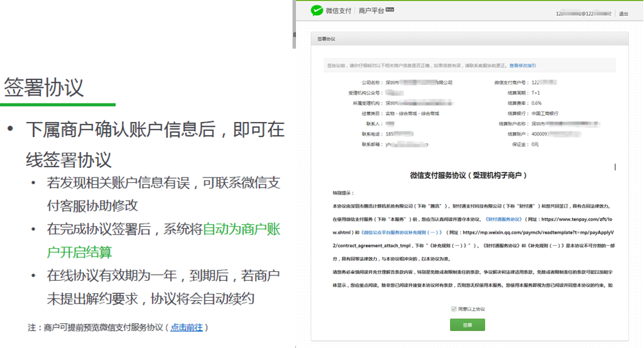Click the 结算费率 value 0.6%
644x348 pixels.
[536, 103]
